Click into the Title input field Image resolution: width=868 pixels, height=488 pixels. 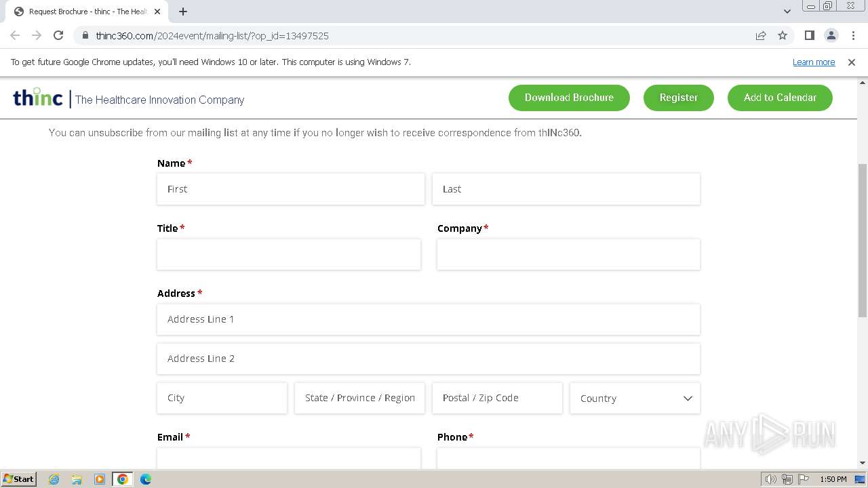[289, 254]
